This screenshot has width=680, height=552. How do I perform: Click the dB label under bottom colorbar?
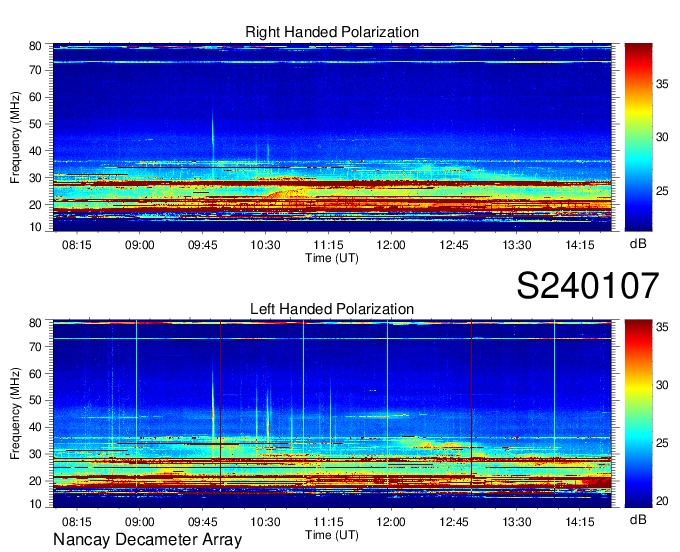[x=638, y=519]
